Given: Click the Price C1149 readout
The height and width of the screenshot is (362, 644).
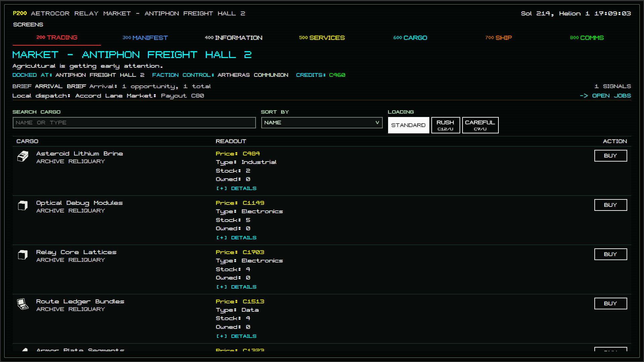Looking at the screenshot, I should click(240, 203).
